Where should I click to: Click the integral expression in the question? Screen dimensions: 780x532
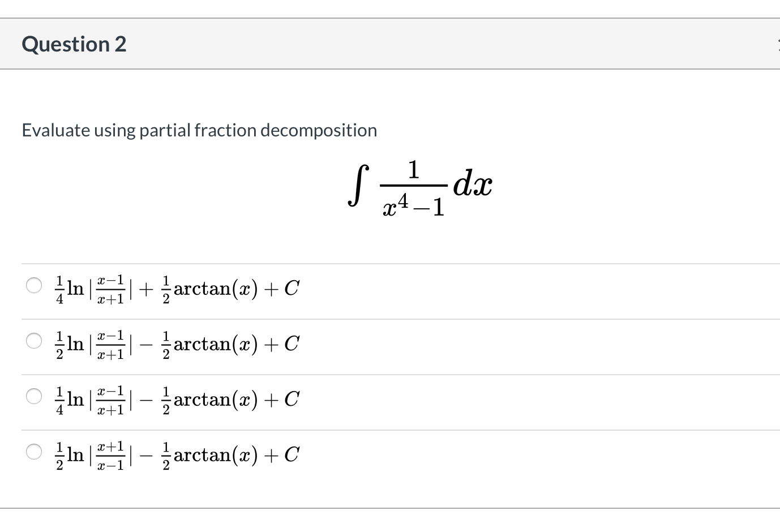pyautogui.click(x=419, y=187)
